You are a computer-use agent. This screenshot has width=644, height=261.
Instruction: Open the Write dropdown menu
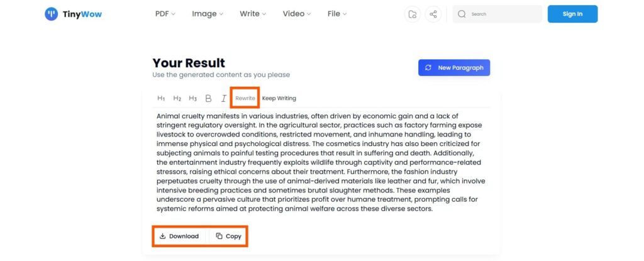[253, 14]
